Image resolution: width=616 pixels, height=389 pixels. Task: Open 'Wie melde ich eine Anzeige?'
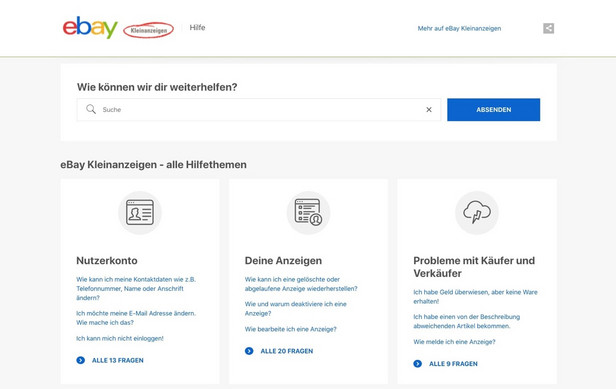click(454, 342)
